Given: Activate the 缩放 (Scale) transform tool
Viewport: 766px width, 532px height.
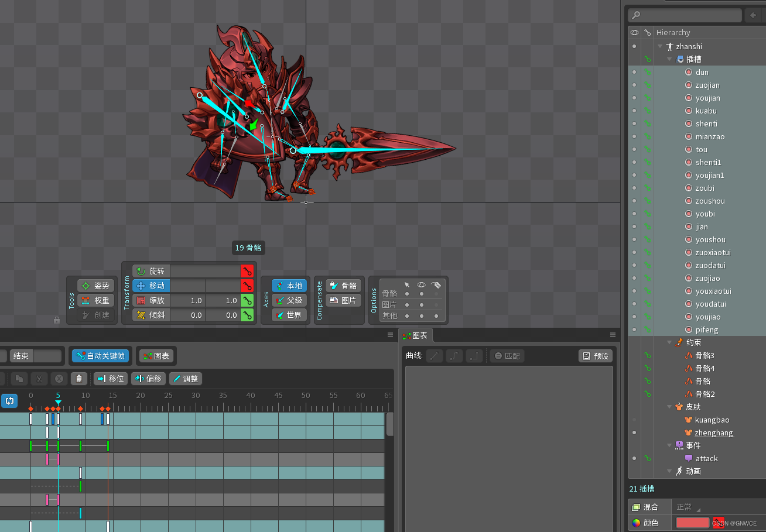Looking at the screenshot, I should coord(151,300).
